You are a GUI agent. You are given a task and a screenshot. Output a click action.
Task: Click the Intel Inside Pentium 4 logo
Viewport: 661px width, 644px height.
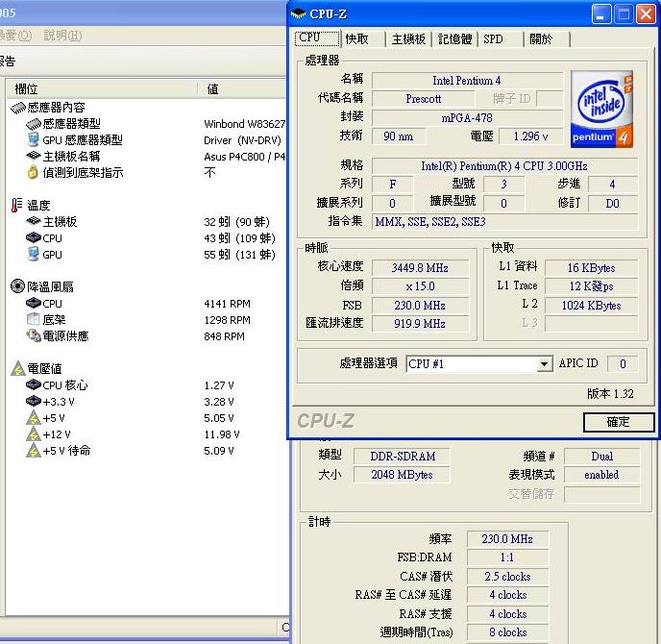601,110
